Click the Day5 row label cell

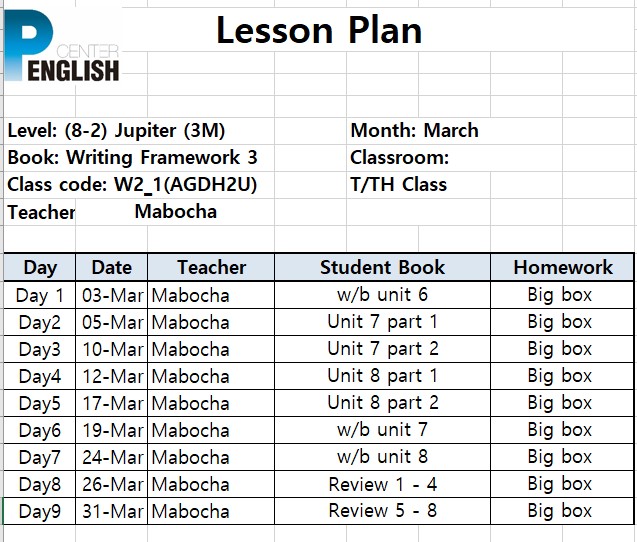pos(40,403)
